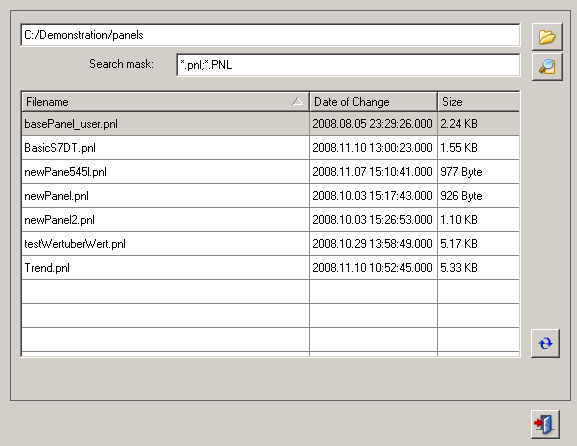The image size is (577, 446).
Task: Select basePanel_user.pnl row
Action: [x=270, y=124]
